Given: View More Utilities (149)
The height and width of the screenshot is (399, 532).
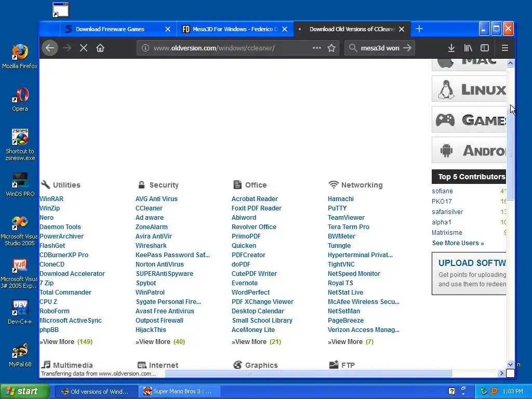Looking at the screenshot, I should coord(66,342).
